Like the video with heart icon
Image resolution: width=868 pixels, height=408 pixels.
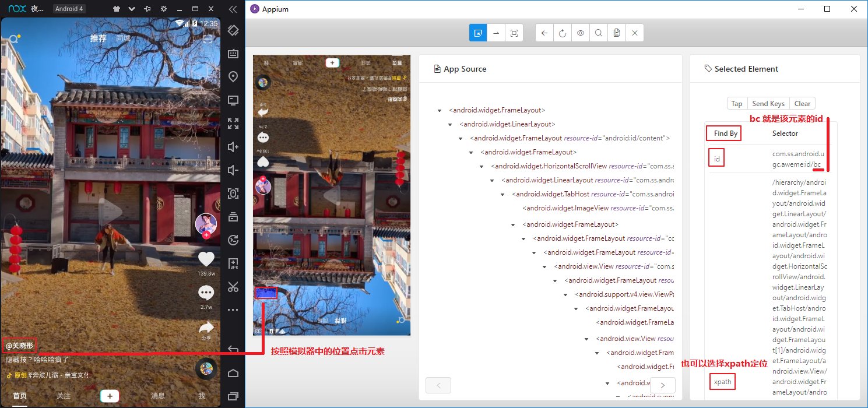point(206,259)
